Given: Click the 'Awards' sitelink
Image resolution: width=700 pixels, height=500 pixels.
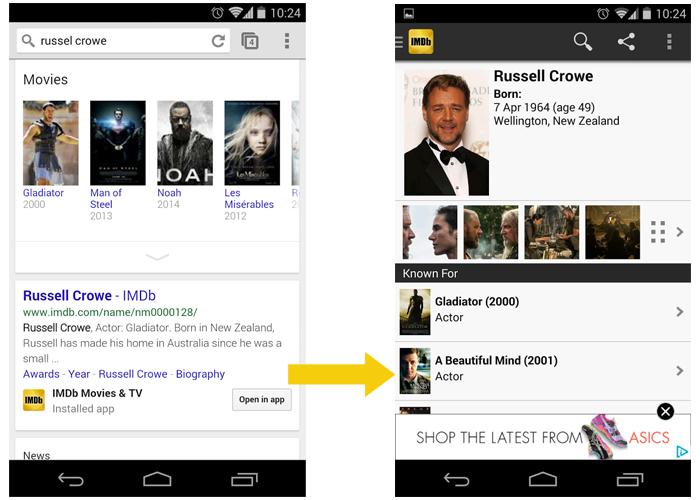Looking at the screenshot, I should coord(41,374).
